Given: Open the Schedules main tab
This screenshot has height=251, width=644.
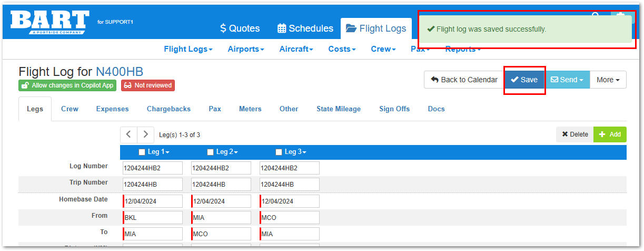Looking at the screenshot, I should click(305, 28).
